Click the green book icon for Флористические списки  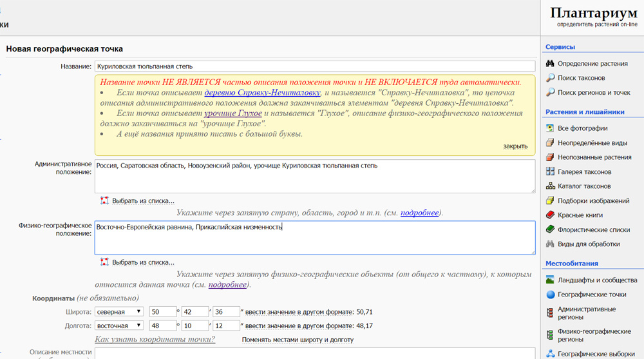(x=550, y=229)
